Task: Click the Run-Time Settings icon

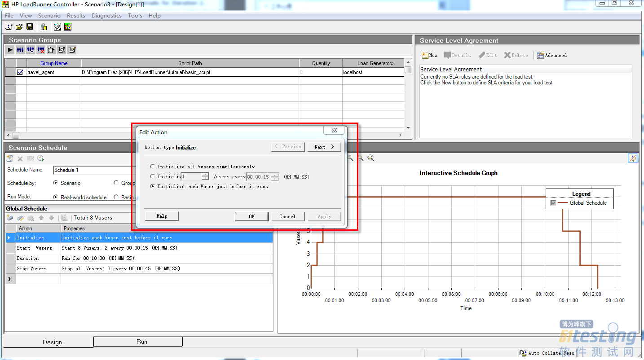Action: point(51,50)
